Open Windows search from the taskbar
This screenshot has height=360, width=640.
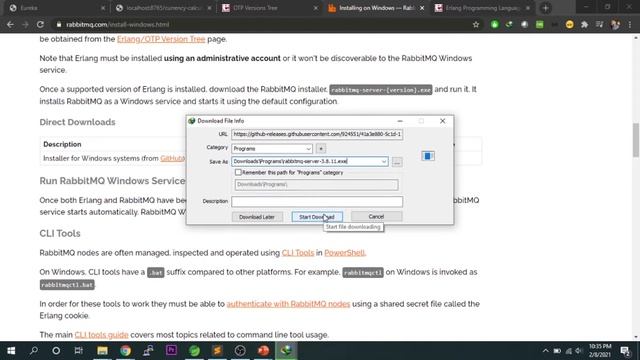tap(34, 351)
